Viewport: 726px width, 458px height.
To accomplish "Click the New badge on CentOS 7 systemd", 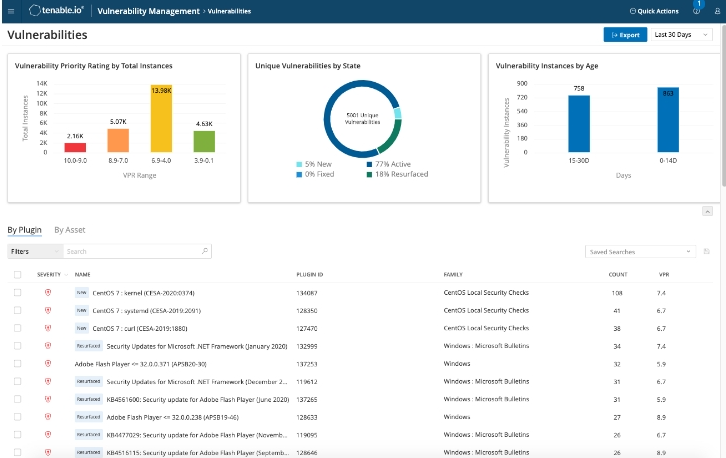I will 81,310.
